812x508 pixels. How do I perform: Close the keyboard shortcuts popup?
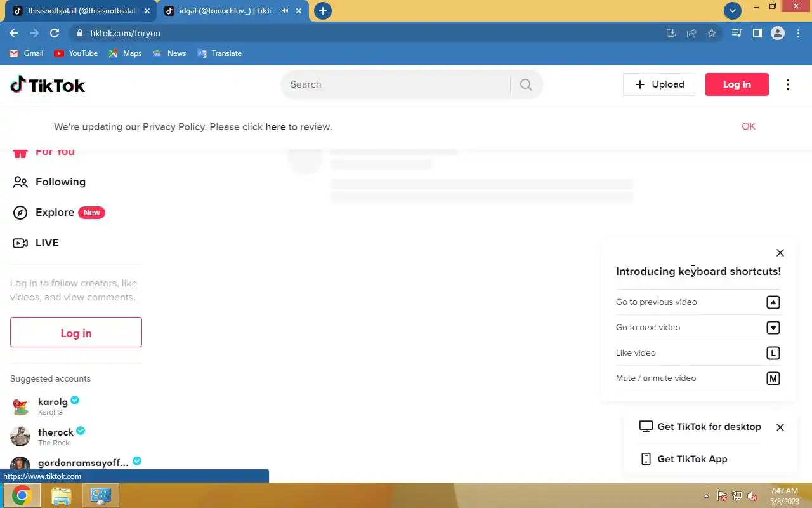coord(780,253)
